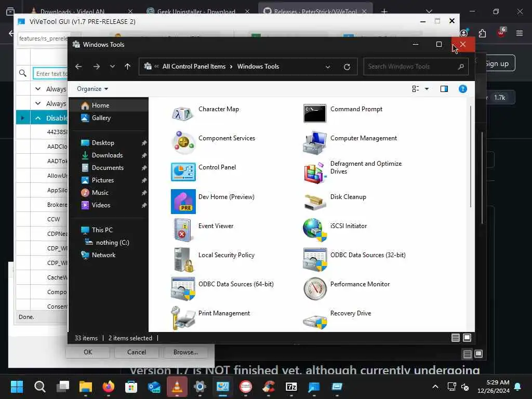Click OK button in dialog

coord(87,352)
